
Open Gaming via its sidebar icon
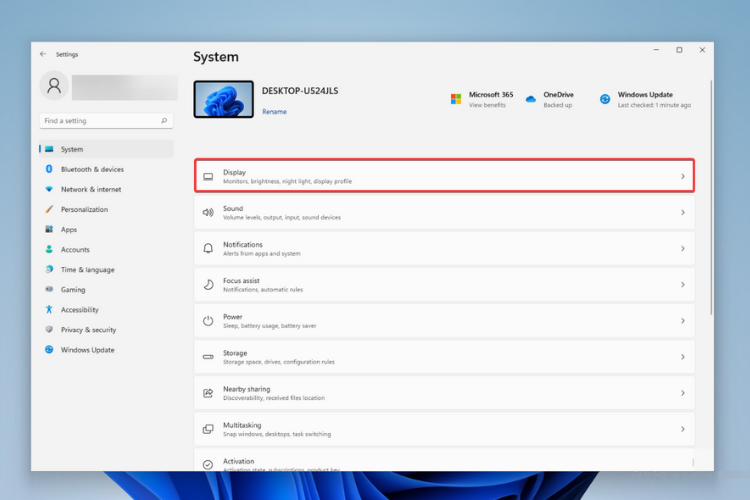pos(48,290)
